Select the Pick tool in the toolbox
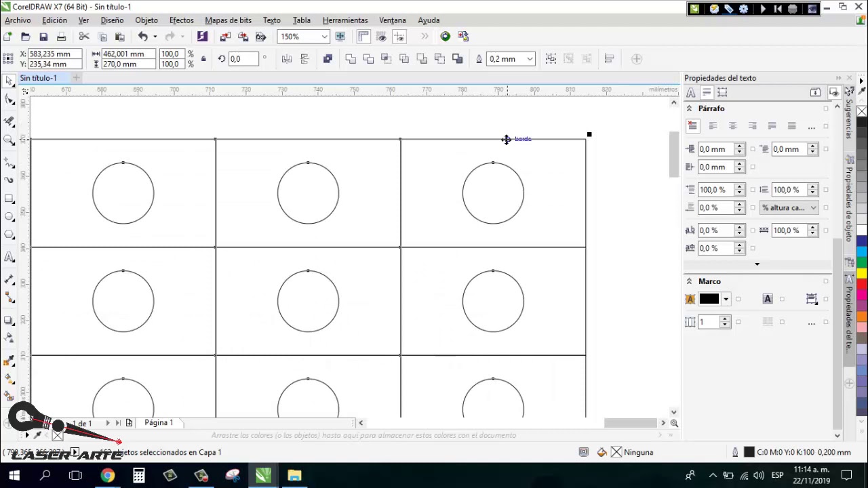This screenshot has width=868, height=488. click(x=9, y=81)
